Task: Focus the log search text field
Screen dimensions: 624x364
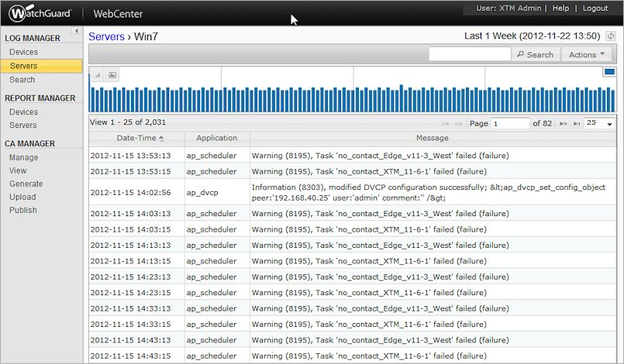Action: 470,54
